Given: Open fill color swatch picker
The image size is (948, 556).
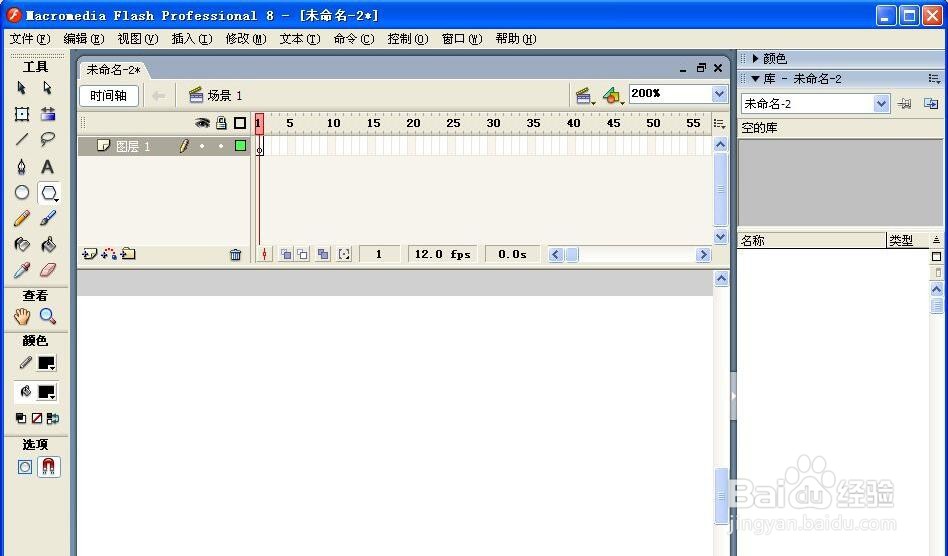Looking at the screenshot, I should [47, 392].
